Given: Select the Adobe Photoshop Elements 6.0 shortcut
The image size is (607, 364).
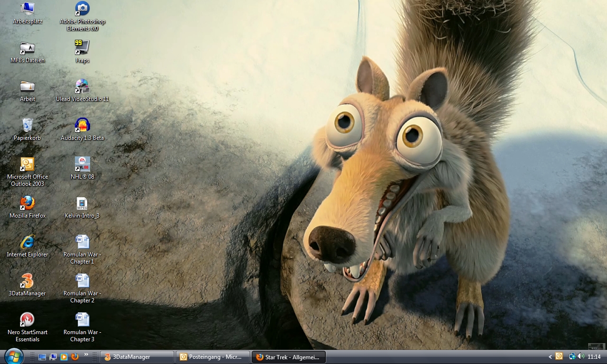Looking at the screenshot, I should pos(82,9).
